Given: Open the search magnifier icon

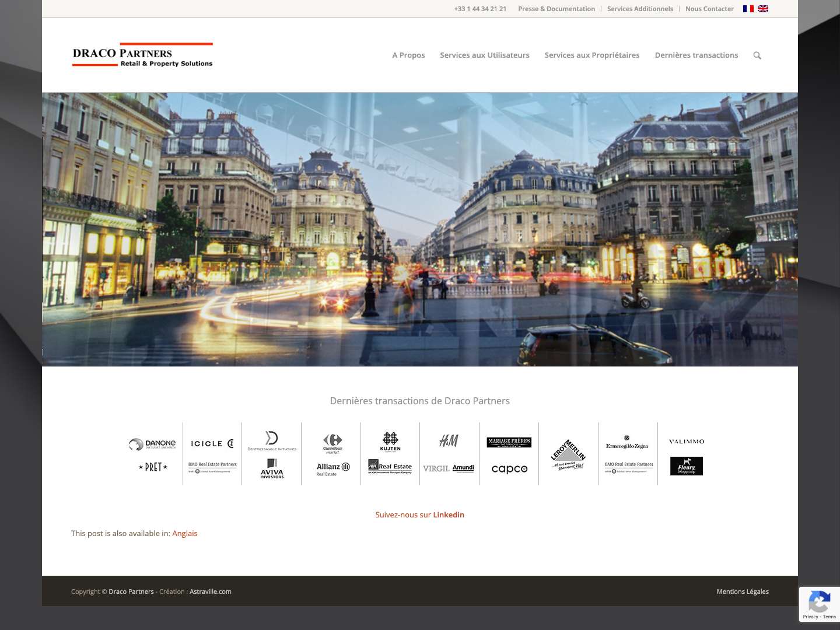Looking at the screenshot, I should point(757,55).
